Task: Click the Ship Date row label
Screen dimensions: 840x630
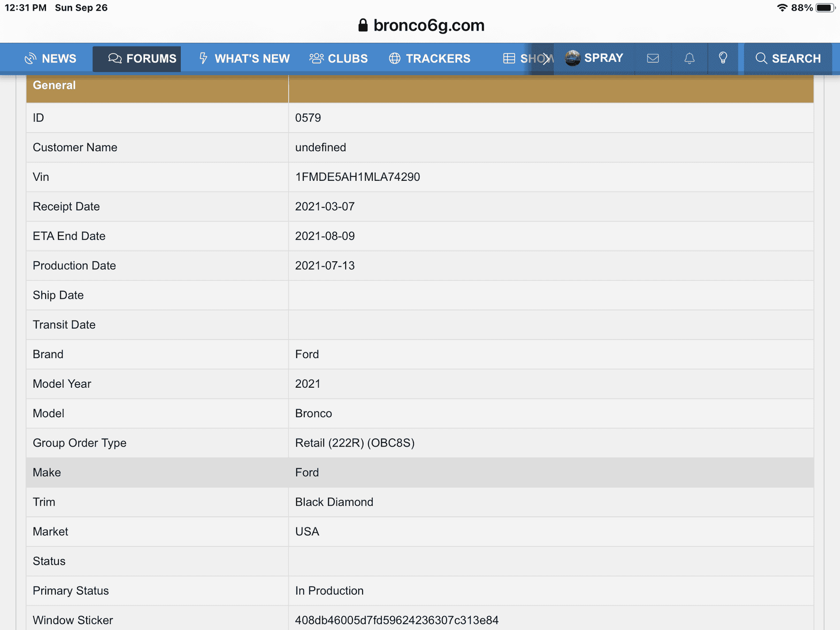Action: point(58,295)
